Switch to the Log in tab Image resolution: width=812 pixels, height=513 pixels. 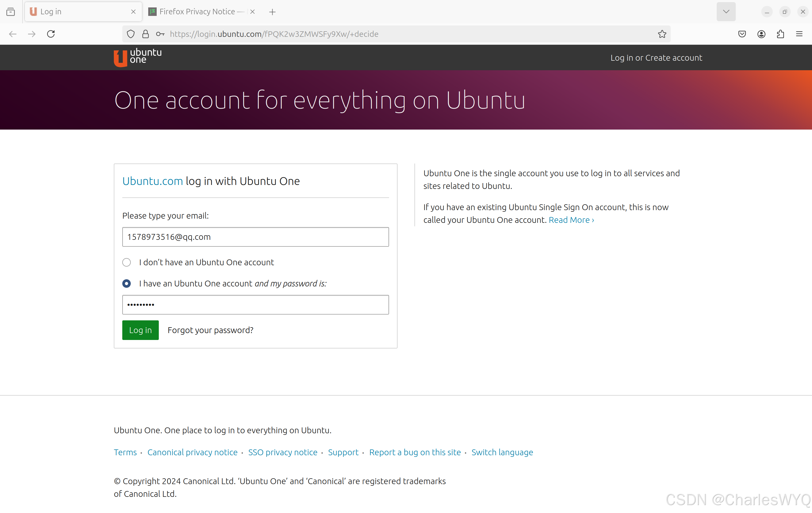(67, 11)
